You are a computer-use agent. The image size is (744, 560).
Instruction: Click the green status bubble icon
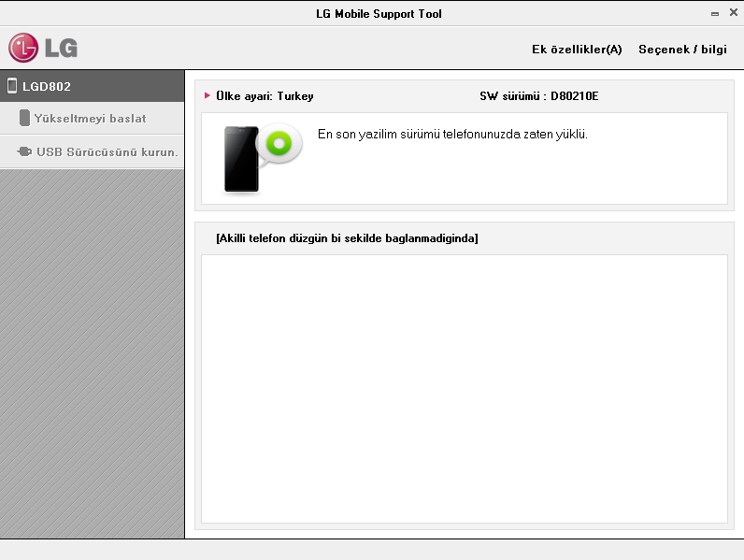click(279, 144)
